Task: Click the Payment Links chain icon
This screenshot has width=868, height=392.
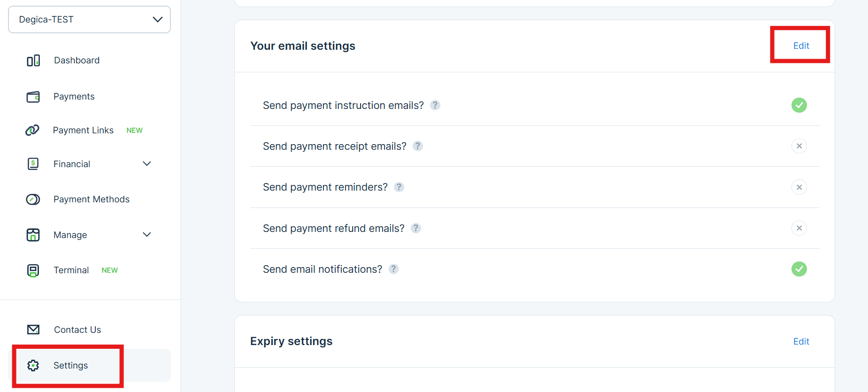Action: (x=32, y=130)
